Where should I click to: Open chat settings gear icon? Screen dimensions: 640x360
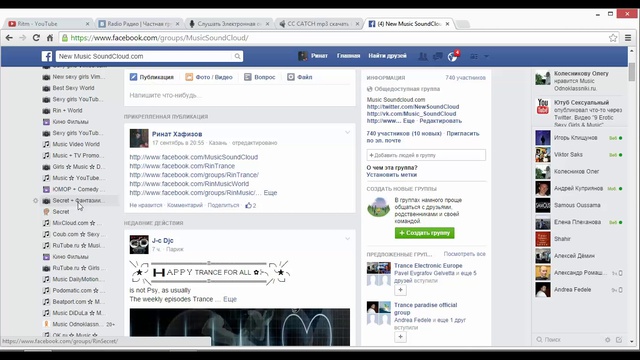pos(607,340)
